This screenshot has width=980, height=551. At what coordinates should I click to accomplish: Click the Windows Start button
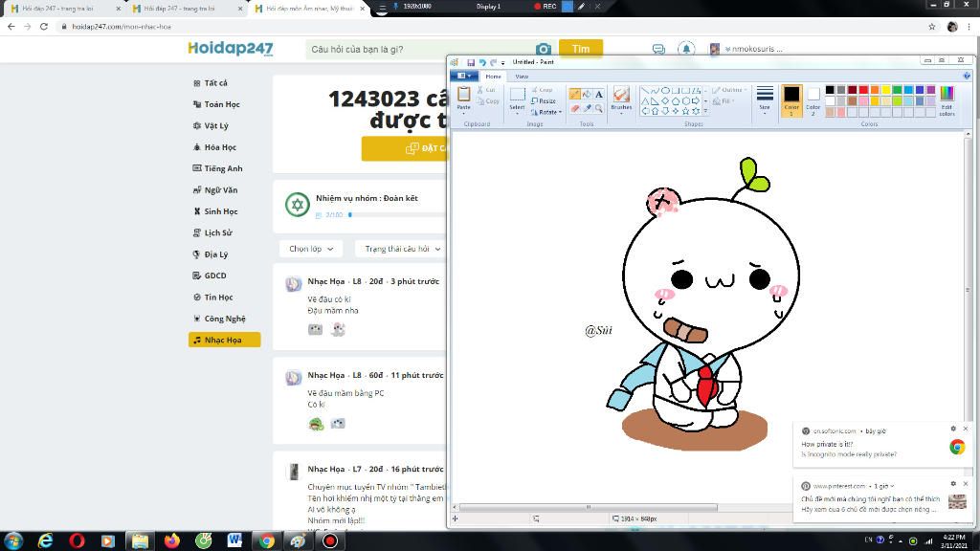coord(13,540)
